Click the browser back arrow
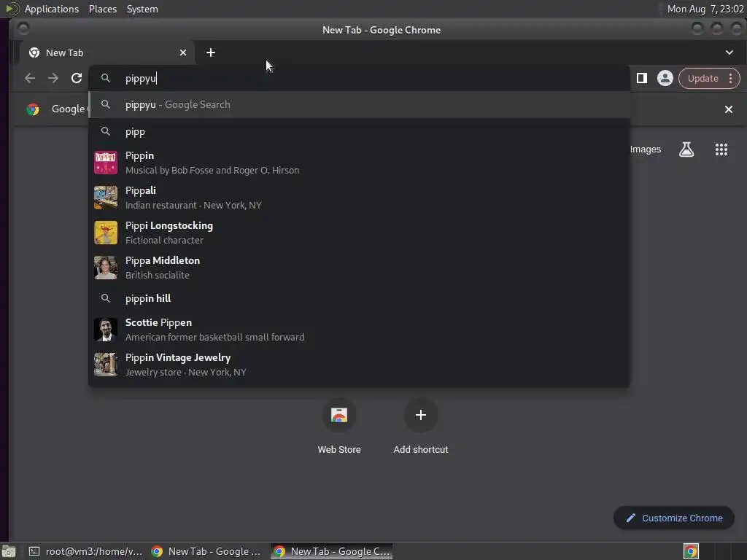Screen dimensions: 747x560 29,78
